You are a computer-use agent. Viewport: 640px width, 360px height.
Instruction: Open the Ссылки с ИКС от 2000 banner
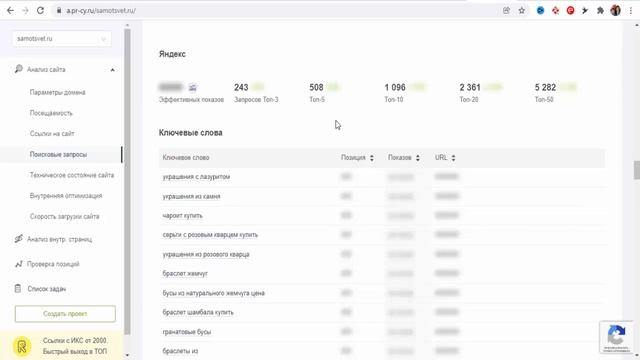point(61,346)
